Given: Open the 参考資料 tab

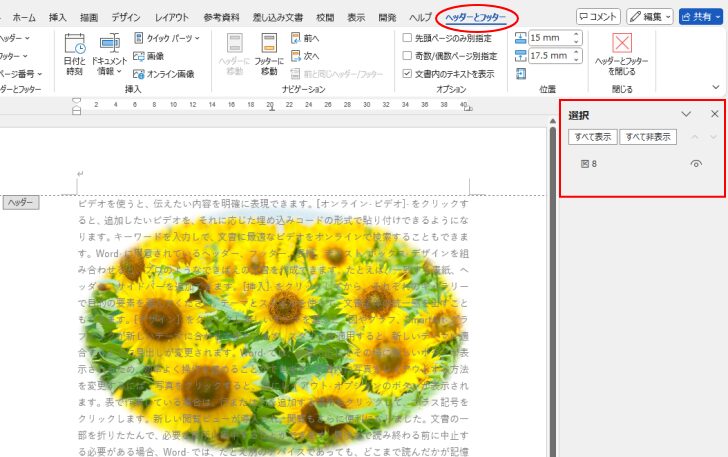Looking at the screenshot, I should coord(221,18).
